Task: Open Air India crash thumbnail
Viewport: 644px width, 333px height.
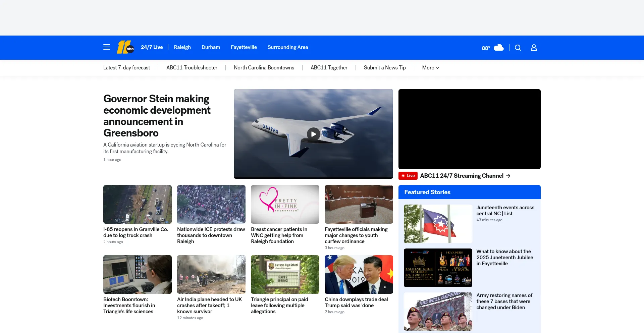Action: coord(211,274)
